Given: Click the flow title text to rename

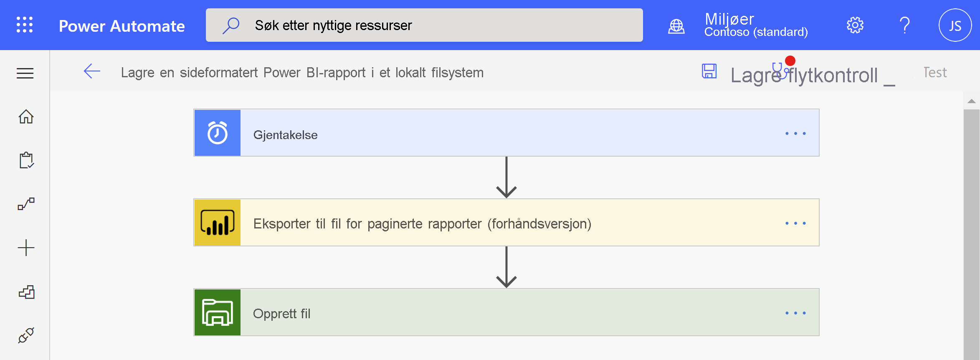Looking at the screenshot, I should tap(302, 73).
